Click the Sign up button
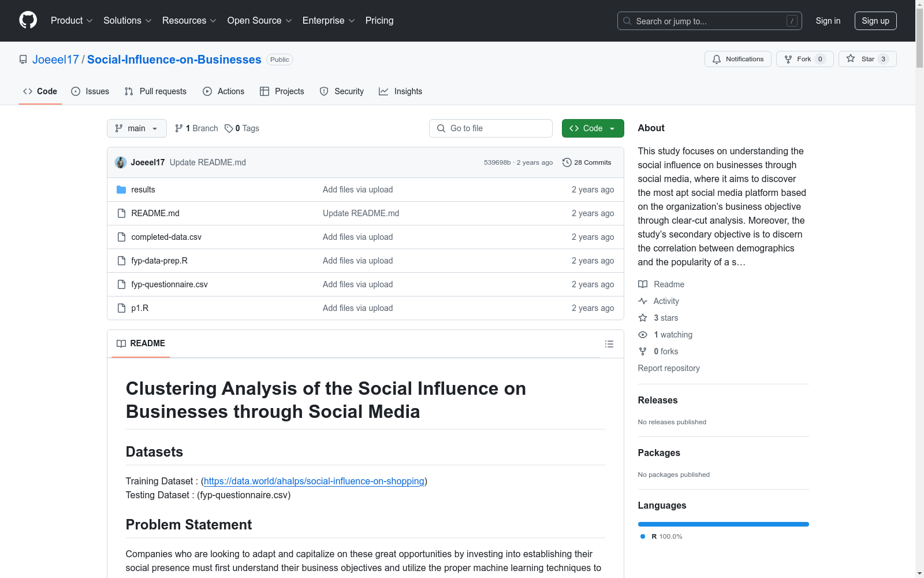This screenshot has height=578, width=924. tap(875, 21)
